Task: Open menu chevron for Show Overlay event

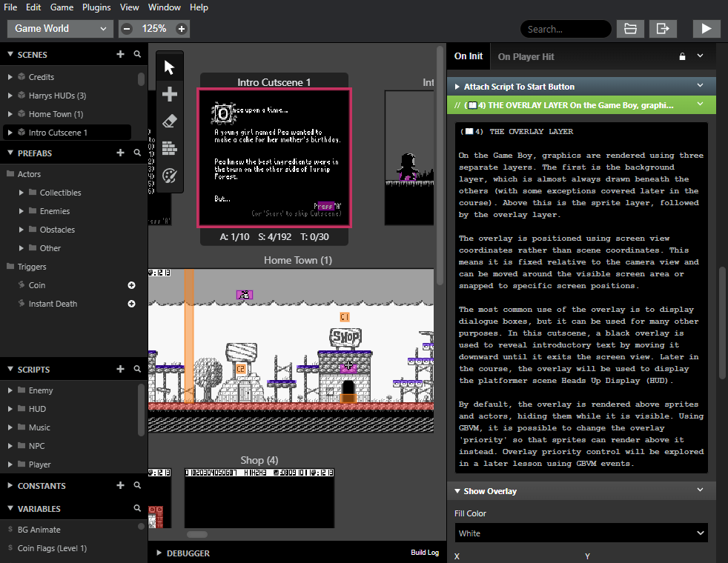Action: (700, 490)
